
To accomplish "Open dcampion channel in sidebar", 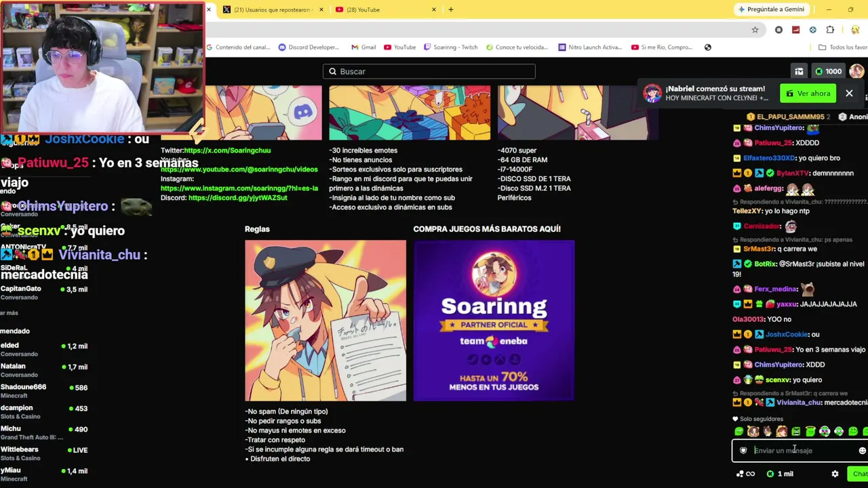I will point(44,411).
